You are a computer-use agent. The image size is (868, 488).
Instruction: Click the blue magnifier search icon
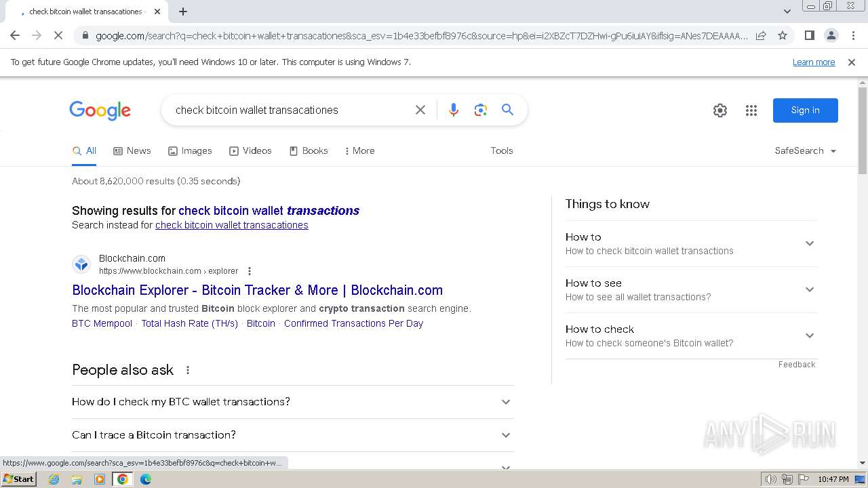(507, 110)
